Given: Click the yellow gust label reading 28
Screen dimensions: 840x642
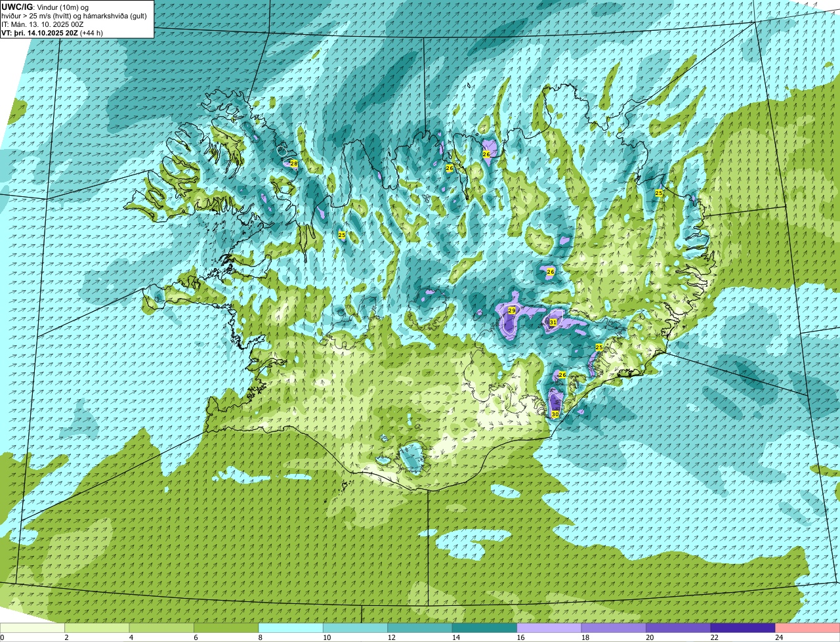Looking at the screenshot, I should pyautogui.click(x=294, y=163).
